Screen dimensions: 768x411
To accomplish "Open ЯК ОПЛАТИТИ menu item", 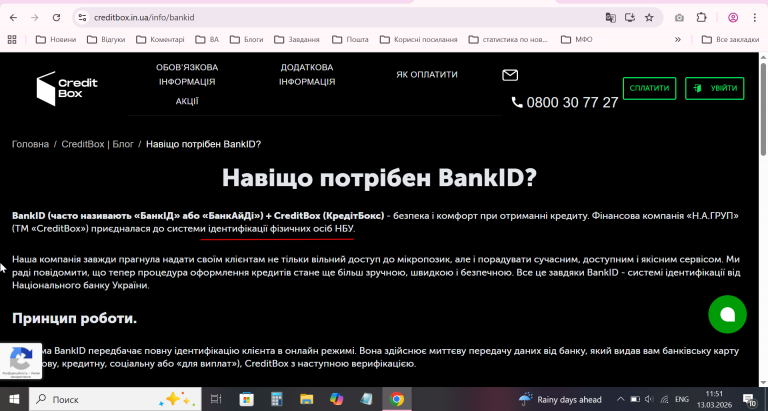I will coord(427,74).
